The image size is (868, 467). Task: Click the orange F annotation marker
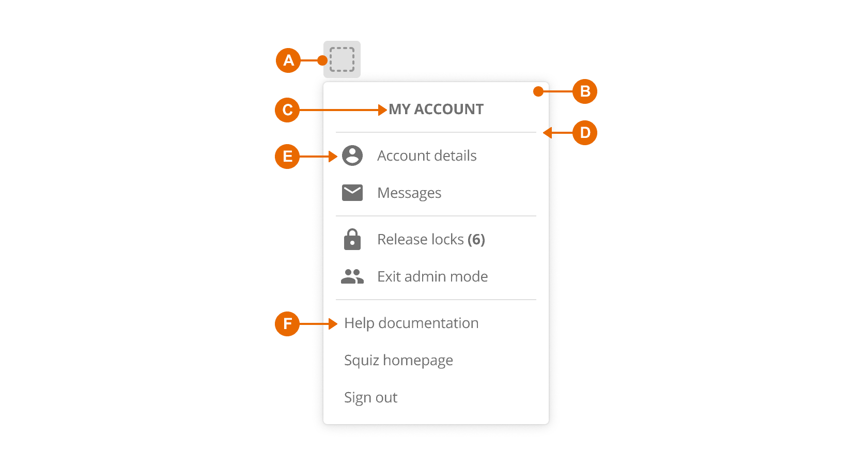287,324
